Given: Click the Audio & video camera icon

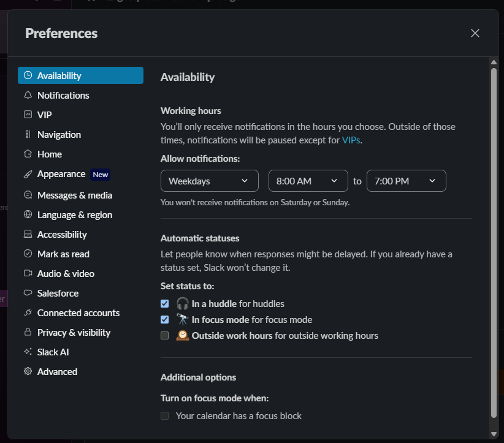Looking at the screenshot, I should click(x=28, y=273).
